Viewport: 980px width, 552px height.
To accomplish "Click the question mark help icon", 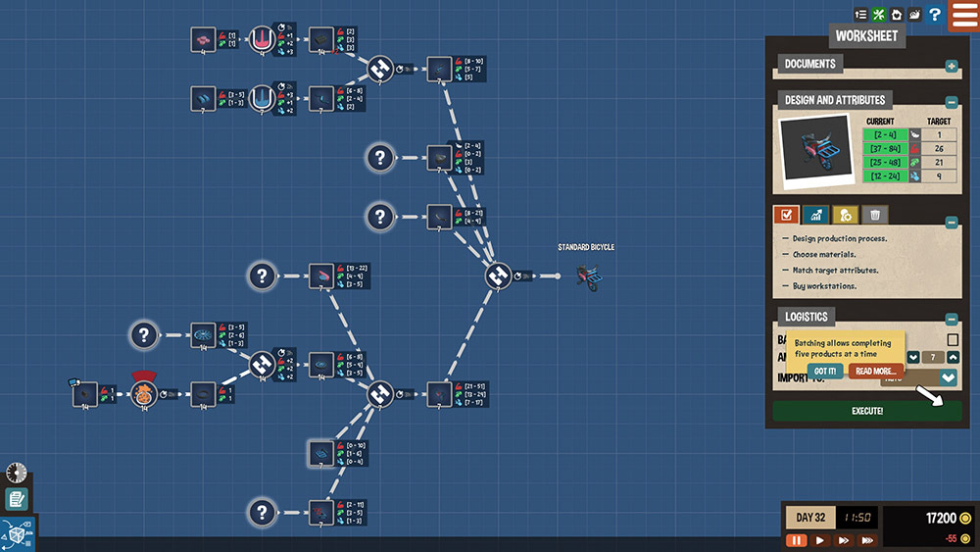I will 935,15.
